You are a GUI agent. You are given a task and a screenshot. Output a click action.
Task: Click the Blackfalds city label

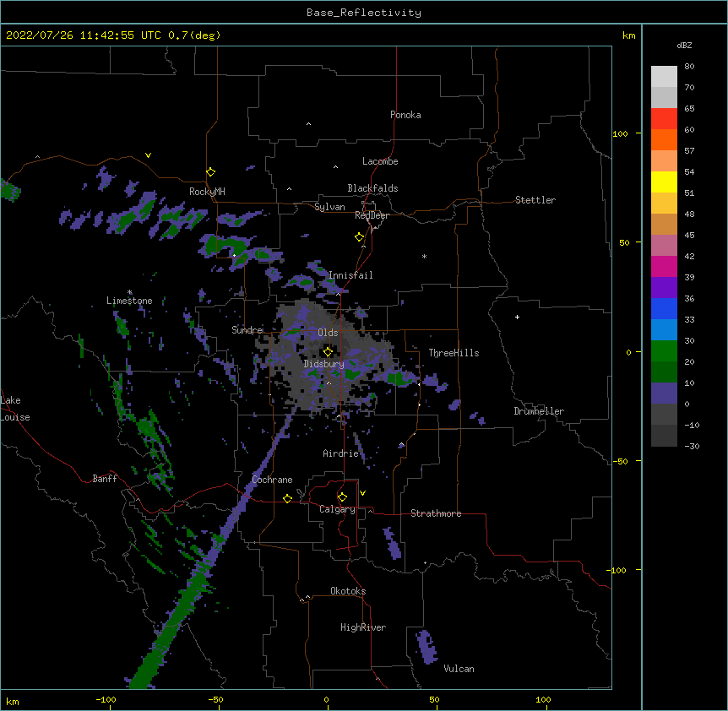372,188
